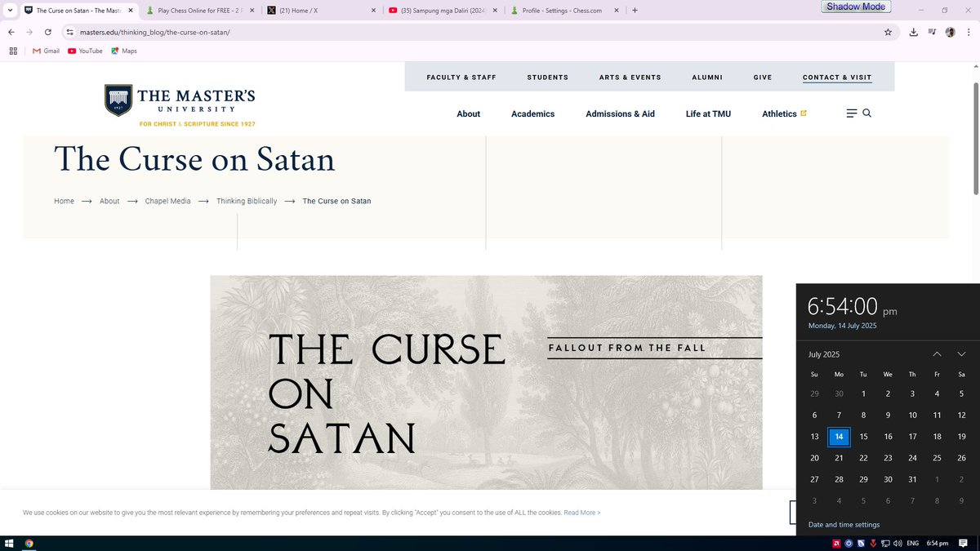Open the Athletics external link
Image resolution: width=980 pixels, height=551 pixels.
(x=784, y=114)
